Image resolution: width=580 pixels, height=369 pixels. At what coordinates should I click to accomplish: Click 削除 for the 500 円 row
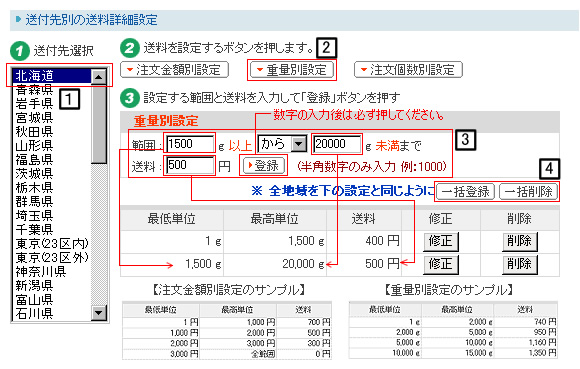point(519,264)
